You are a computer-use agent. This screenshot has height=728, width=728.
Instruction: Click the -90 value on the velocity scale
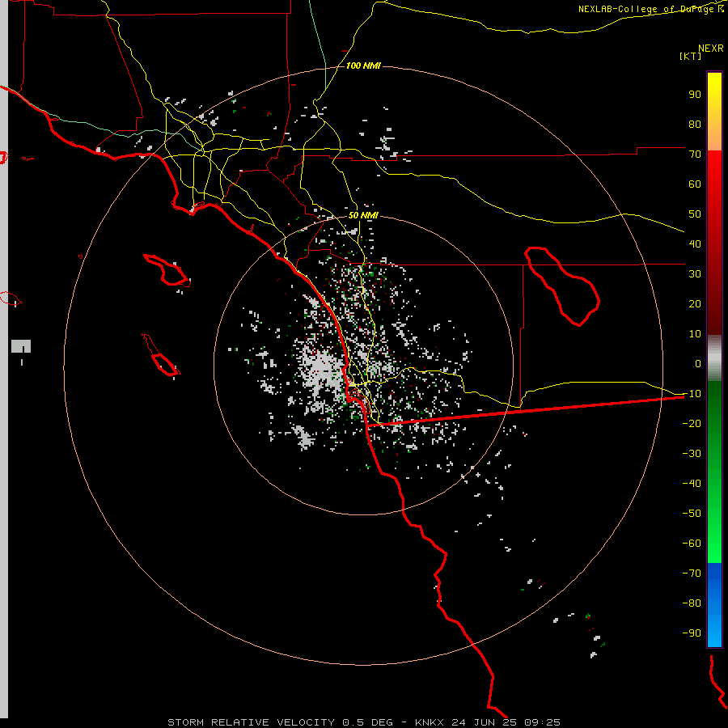pos(692,633)
